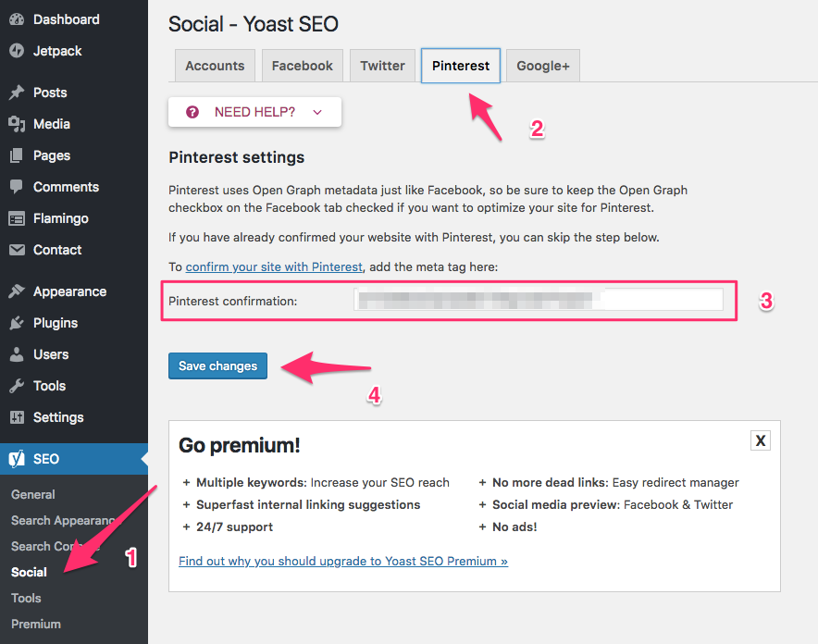818x644 pixels.
Task: Open Comments via the speech bubble icon
Action: tap(19, 187)
